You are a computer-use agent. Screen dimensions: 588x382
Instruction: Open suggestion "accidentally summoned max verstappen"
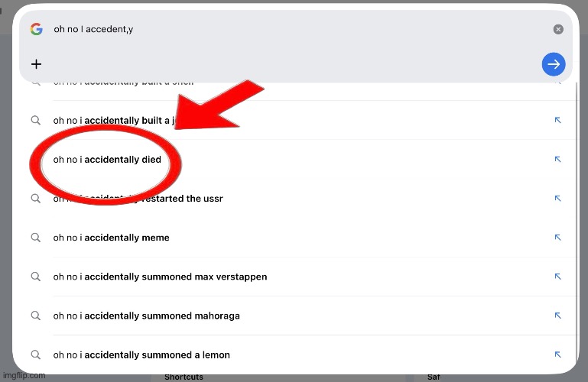tap(160, 277)
